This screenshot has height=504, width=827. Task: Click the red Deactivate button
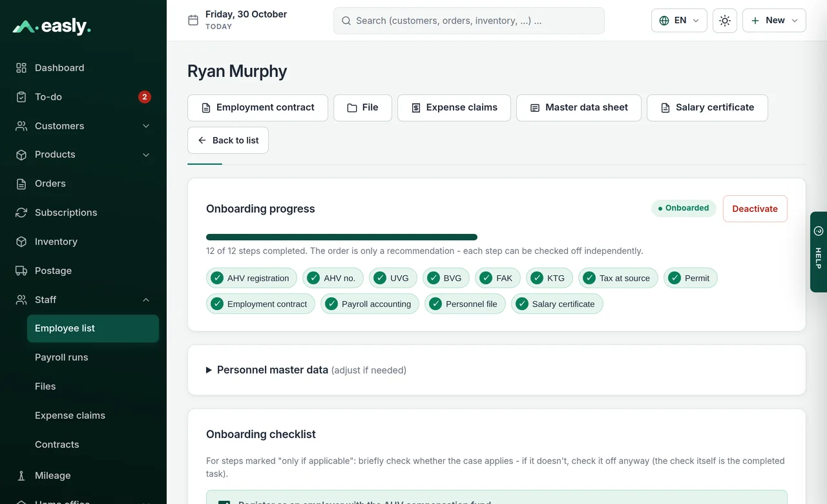coord(755,209)
